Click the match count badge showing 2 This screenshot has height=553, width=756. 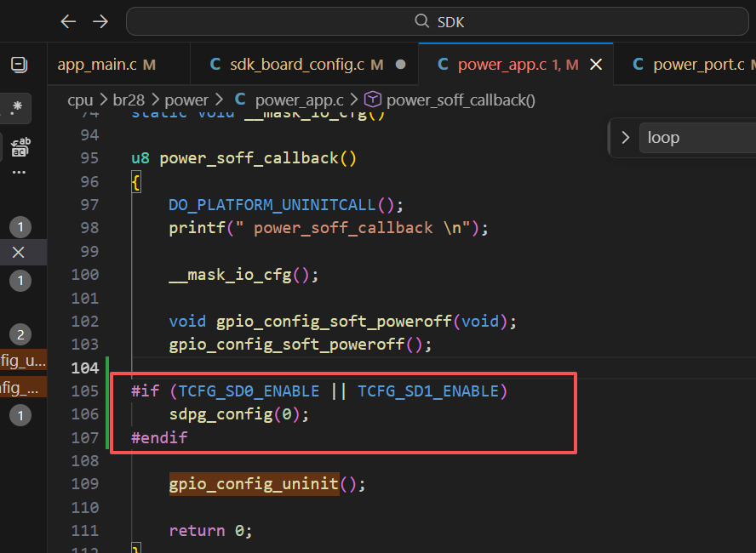pyautogui.click(x=20, y=334)
